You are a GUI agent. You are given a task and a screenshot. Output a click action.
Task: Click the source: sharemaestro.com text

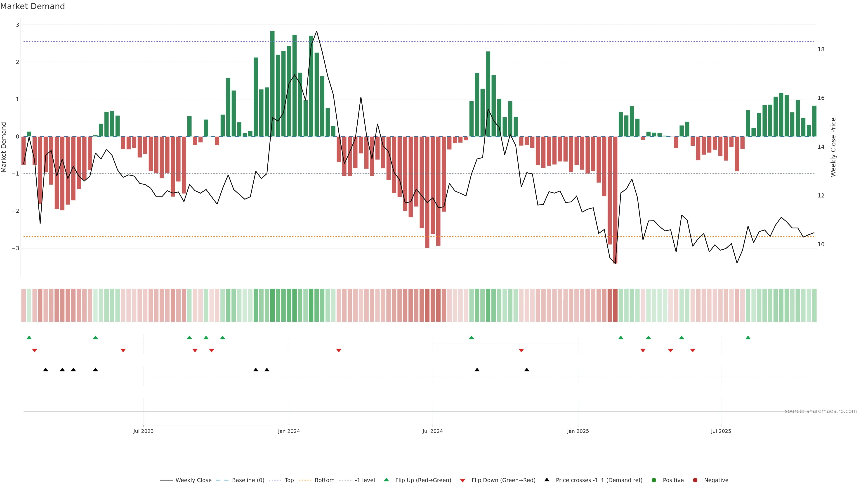(x=821, y=411)
